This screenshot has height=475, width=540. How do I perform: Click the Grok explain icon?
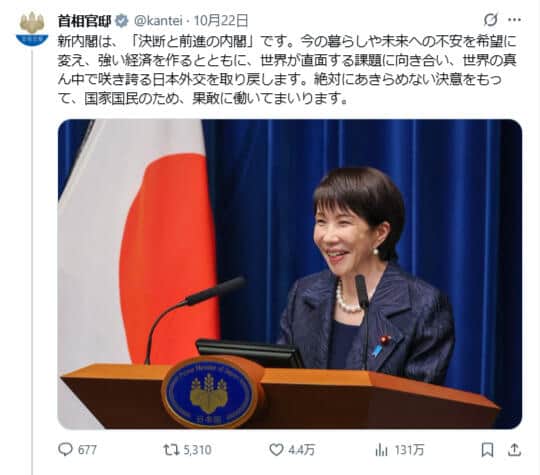[491, 20]
